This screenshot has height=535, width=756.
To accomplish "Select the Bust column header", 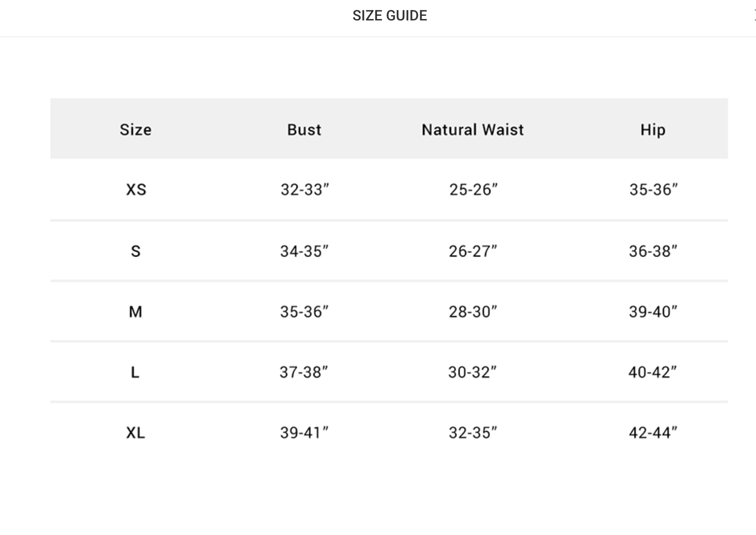I will [x=304, y=130].
